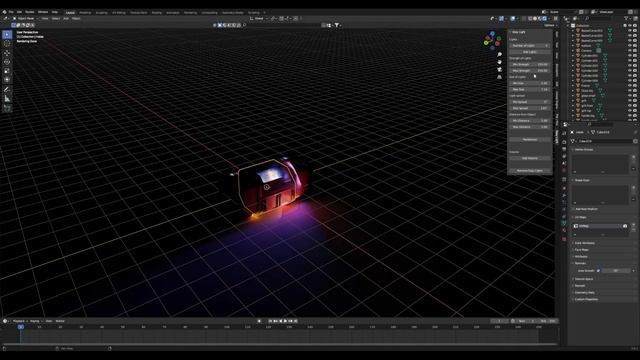Select the Scale tool

tap(7, 71)
